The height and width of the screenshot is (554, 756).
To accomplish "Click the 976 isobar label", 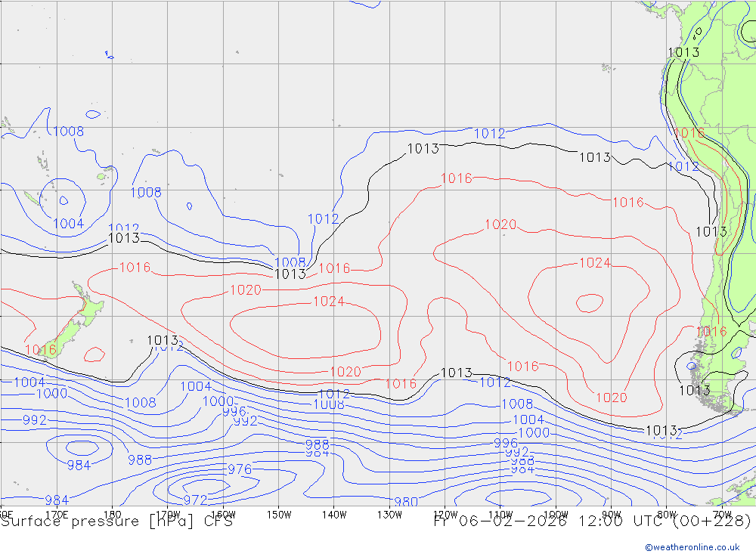I will coord(240,469).
